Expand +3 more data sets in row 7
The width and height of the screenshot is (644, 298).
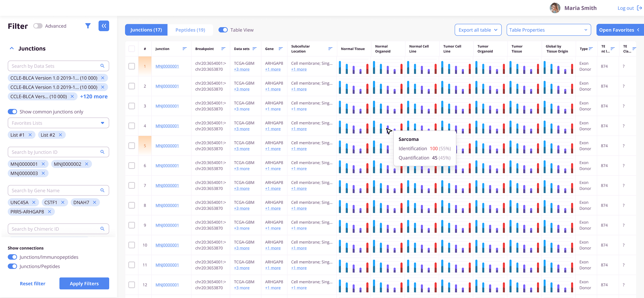(x=242, y=189)
